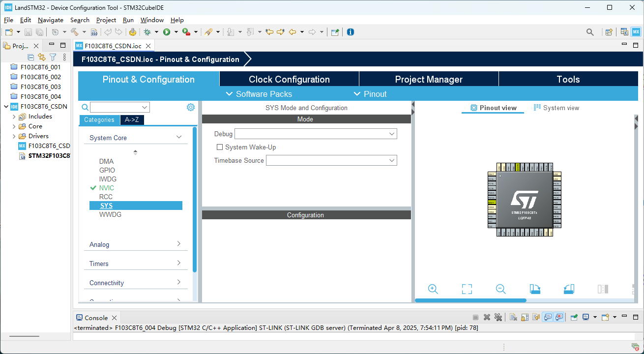Select the Pinout view button

[x=493, y=108]
